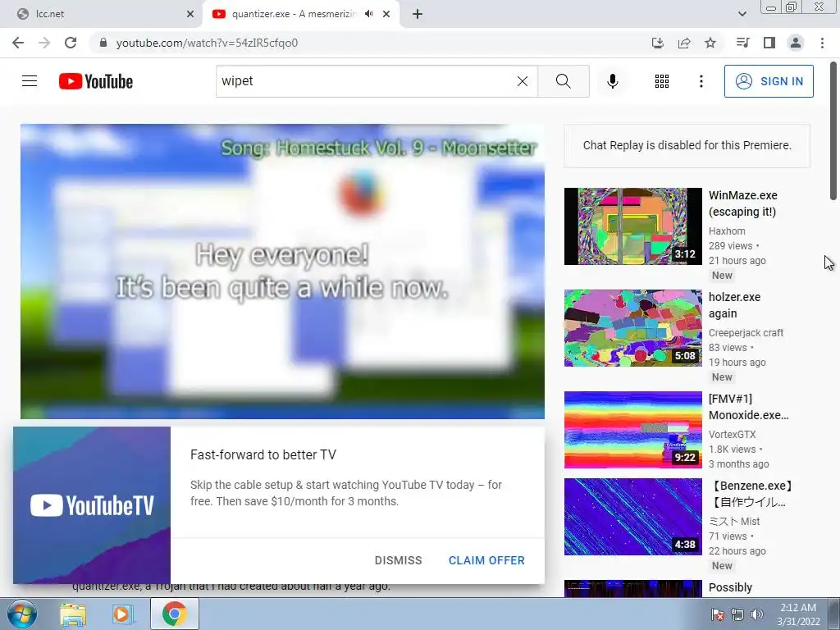Open Chrome three-dot menu

click(822, 43)
